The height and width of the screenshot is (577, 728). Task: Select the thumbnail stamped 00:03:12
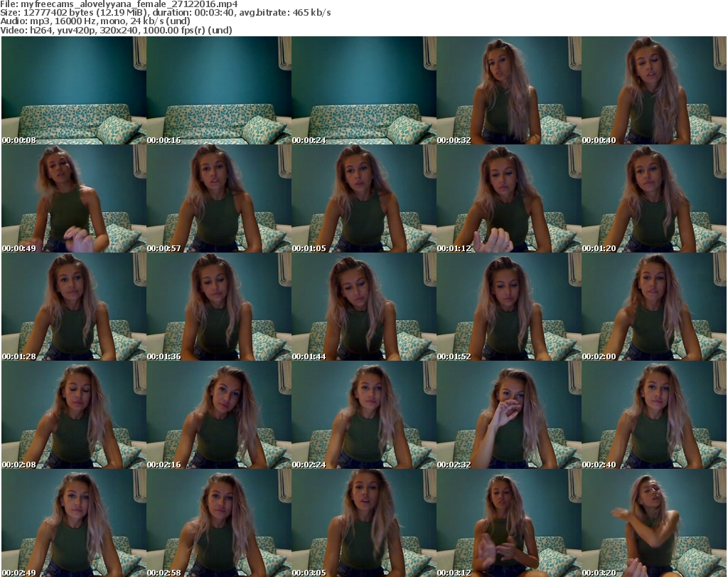coord(509,523)
